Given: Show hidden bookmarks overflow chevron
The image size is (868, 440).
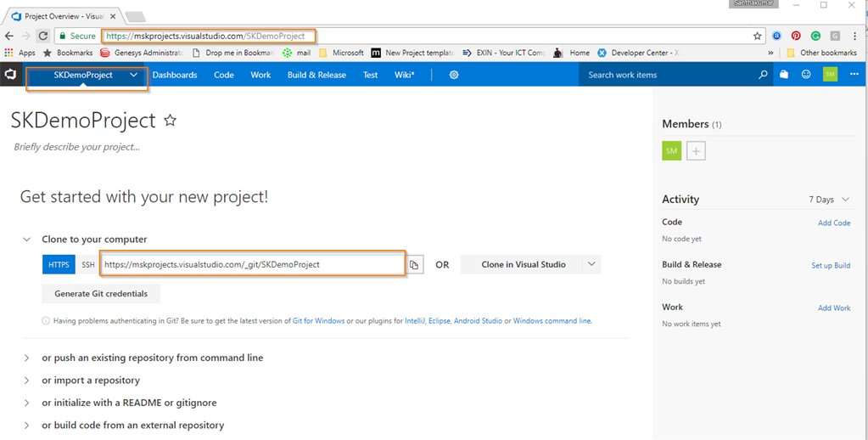Looking at the screenshot, I should pyautogui.click(x=770, y=53).
